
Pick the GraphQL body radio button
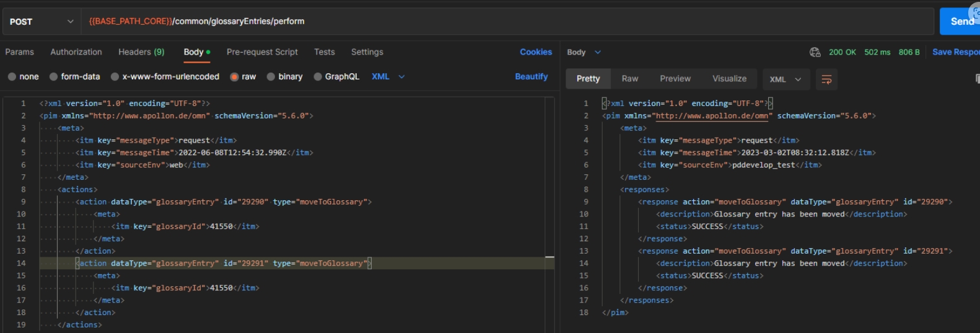click(x=318, y=77)
